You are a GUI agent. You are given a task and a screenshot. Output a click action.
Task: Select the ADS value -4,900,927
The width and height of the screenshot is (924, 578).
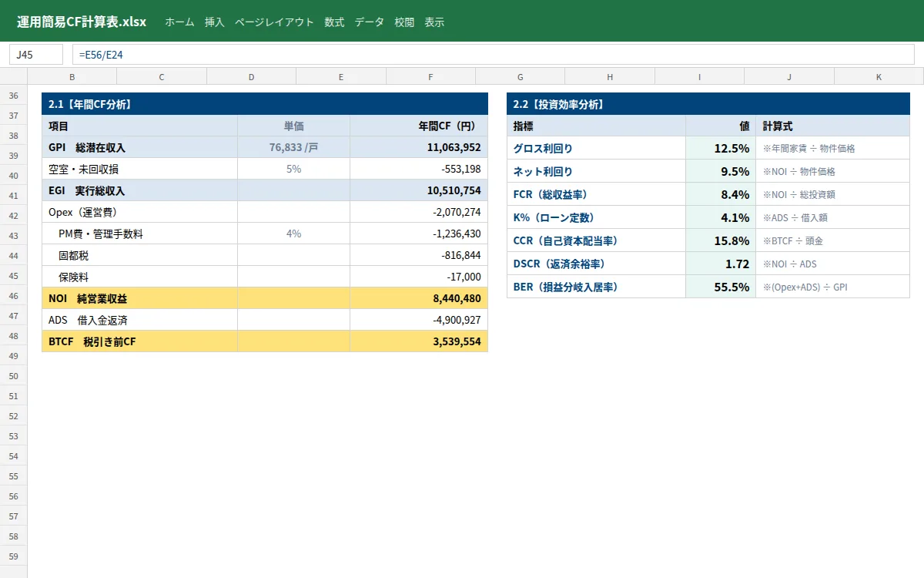pos(419,320)
